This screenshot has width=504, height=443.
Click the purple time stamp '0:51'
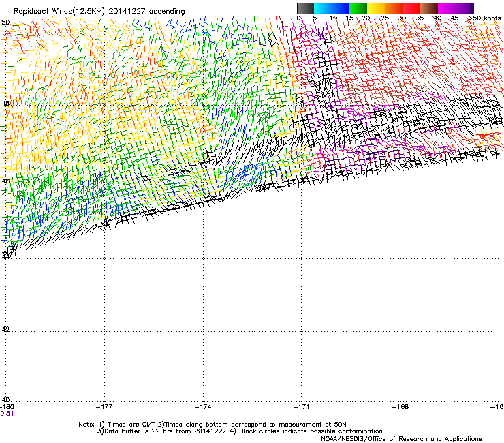point(7,414)
